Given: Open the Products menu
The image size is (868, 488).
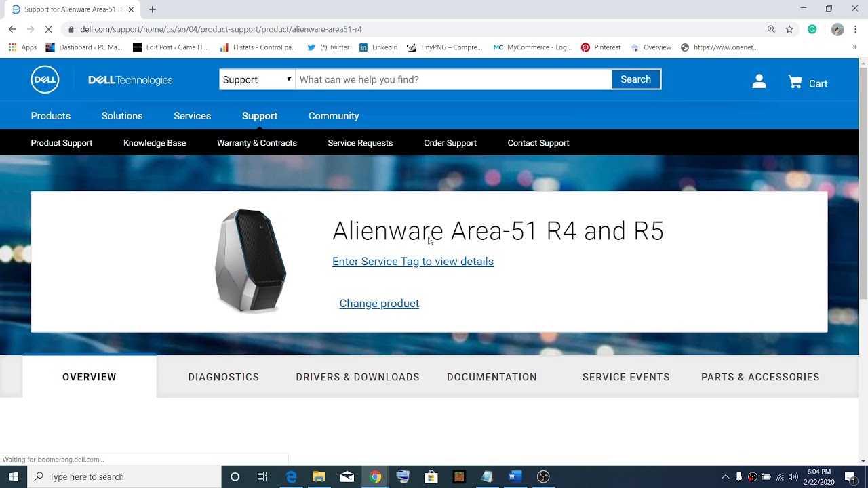Looking at the screenshot, I should (51, 116).
